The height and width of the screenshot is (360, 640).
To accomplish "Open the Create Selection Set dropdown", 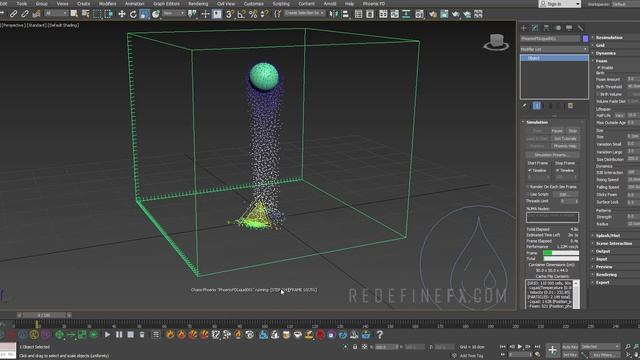I will (x=304, y=13).
